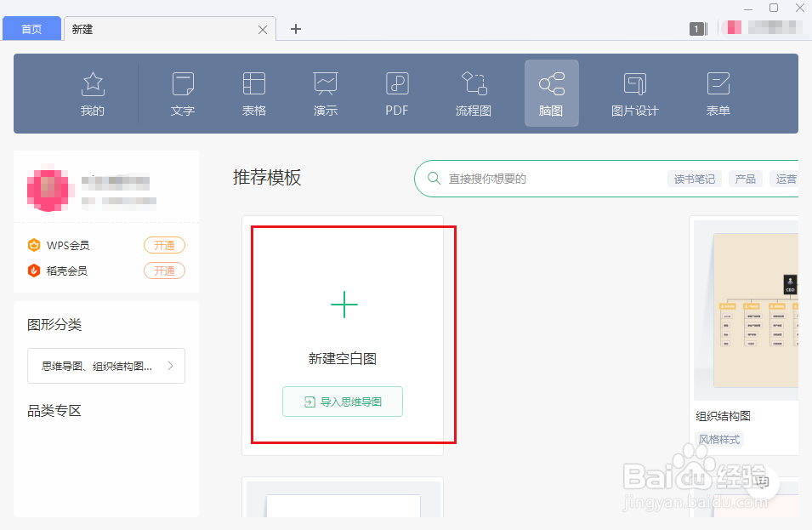Select the 脑图 mind map icon
Image resolution: width=812 pixels, height=530 pixels.
click(x=552, y=83)
